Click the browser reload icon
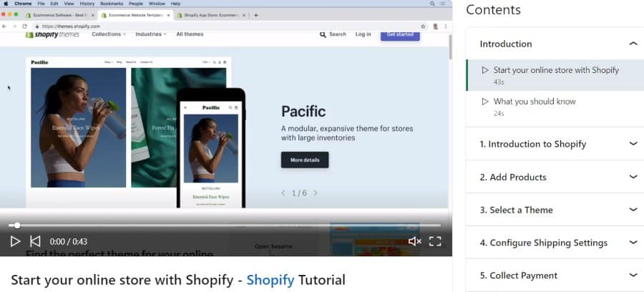Viewport: 644px width, 292px height. coord(24,26)
